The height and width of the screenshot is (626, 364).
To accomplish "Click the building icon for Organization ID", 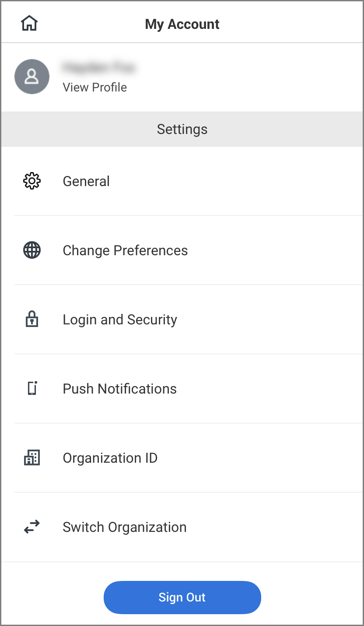I will pos(32,458).
